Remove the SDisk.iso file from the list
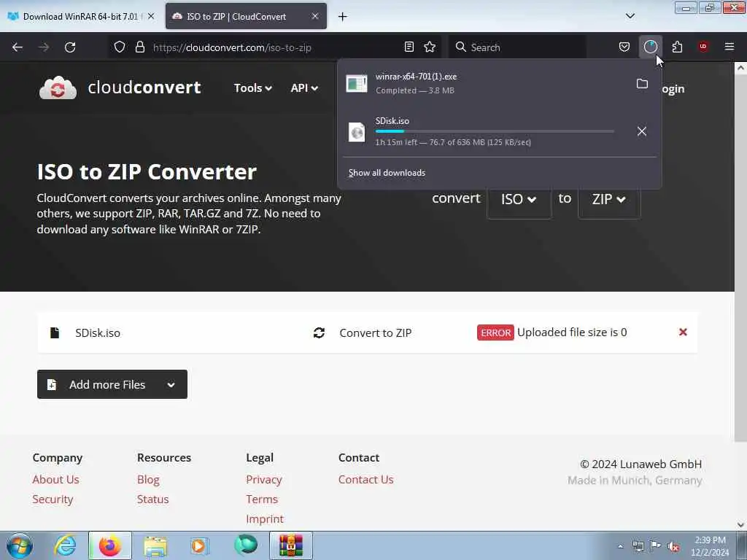Viewport: 747px width, 560px height. tap(683, 332)
